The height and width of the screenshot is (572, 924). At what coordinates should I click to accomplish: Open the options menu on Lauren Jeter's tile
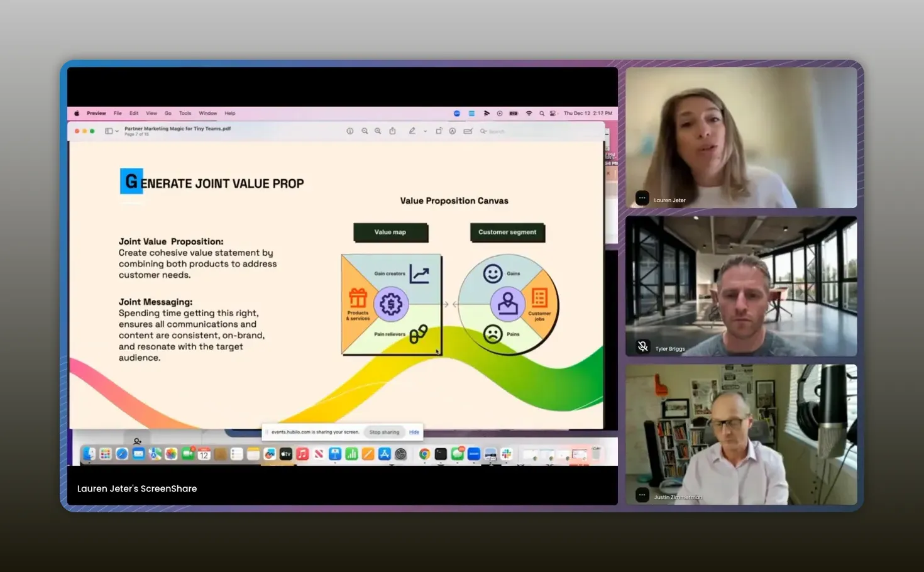(642, 198)
